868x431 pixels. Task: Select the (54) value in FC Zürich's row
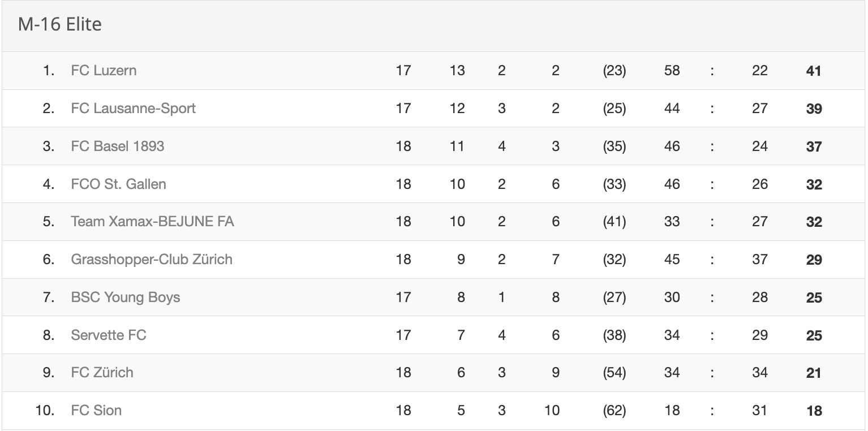pos(614,373)
